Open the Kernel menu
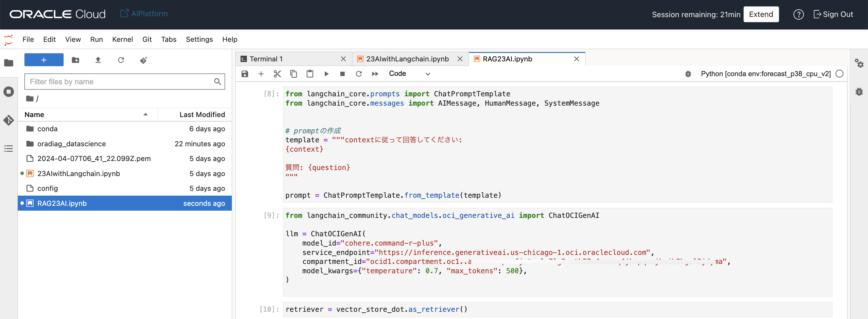This screenshot has height=319, width=868. pyautogui.click(x=123, y=39)
